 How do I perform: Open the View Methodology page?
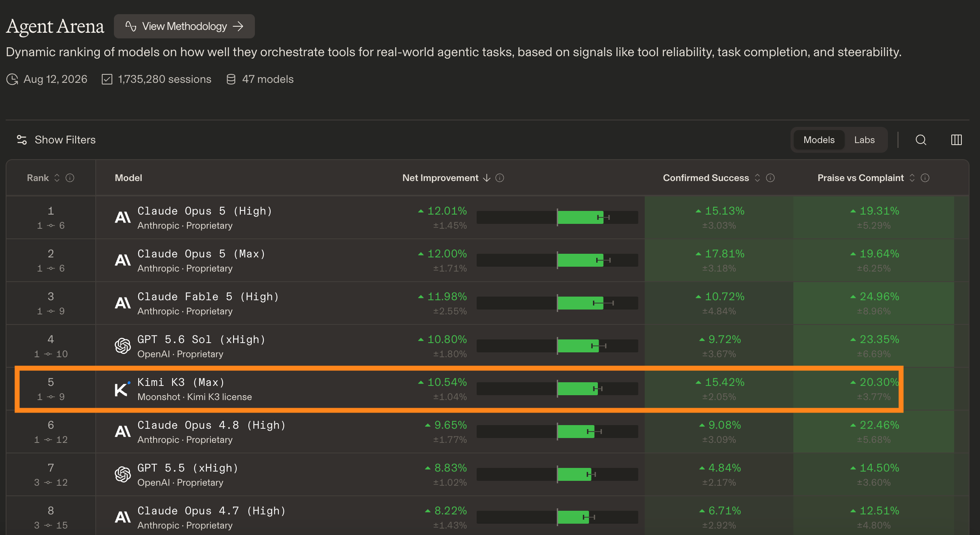(x=184, y=26)
